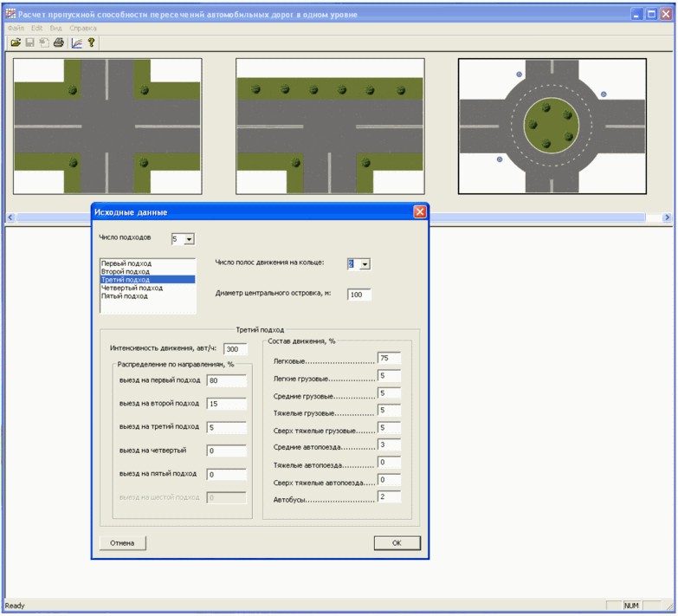Click the Интенсивность движения input field
The height and width of the screenshot is (616, 678).
tap(236, 349)
